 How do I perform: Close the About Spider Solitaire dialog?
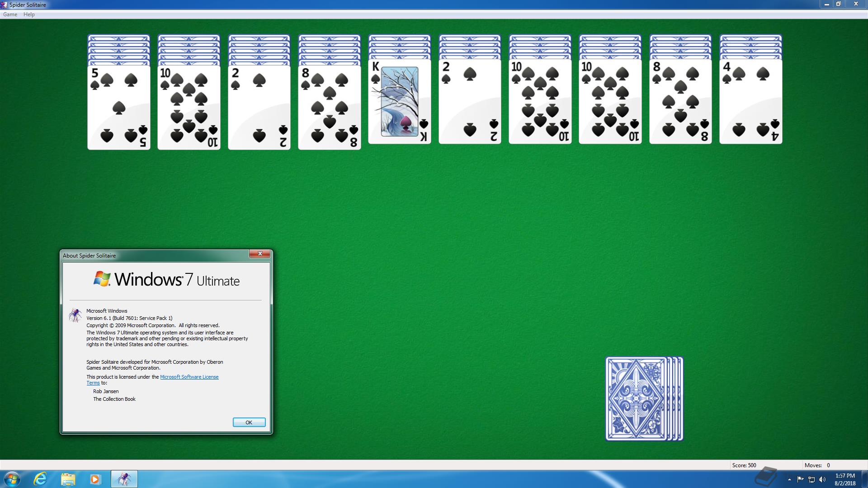tap(260, 254)
